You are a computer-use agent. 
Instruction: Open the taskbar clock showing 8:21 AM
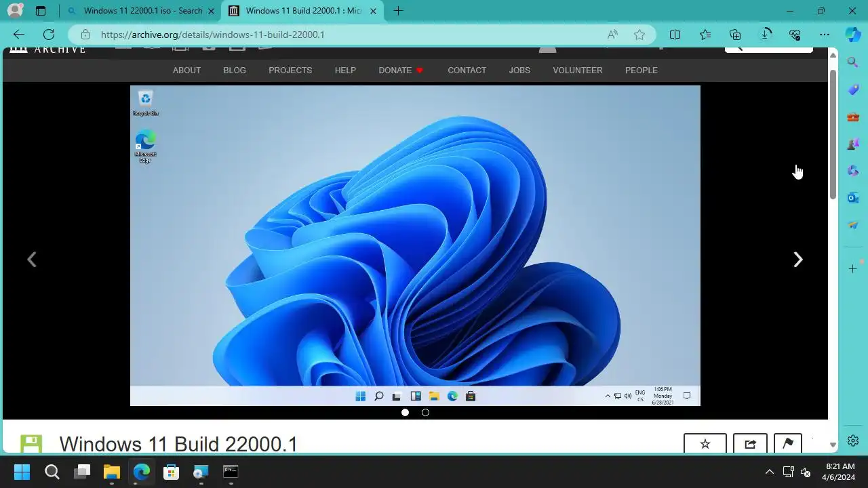tap(840, 472)
